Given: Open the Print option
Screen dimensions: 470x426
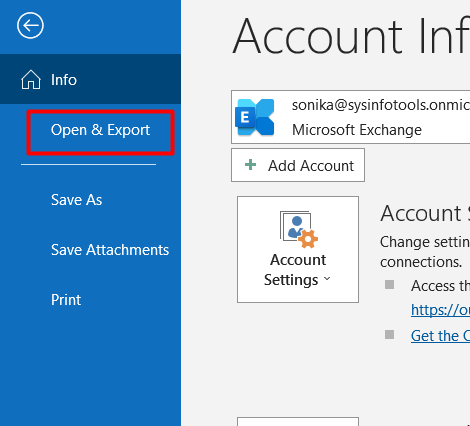Looking at the screenshot, I should click(x=66, y=300).
